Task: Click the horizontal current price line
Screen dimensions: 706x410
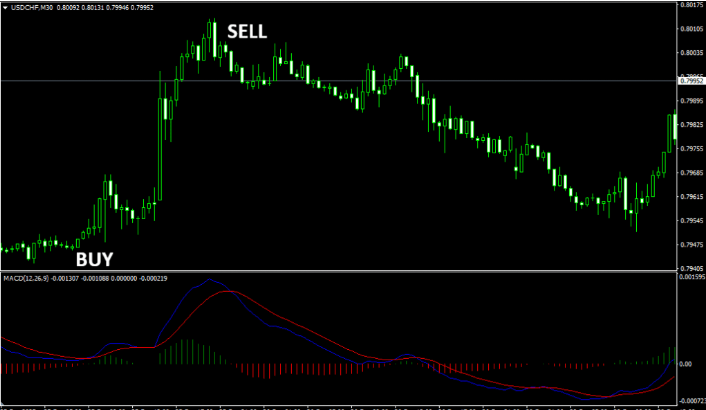Action: 400,80
